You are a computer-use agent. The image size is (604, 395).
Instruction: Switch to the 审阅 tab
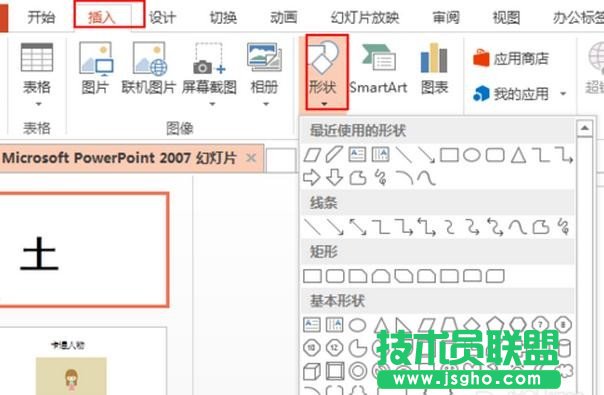(x=446, y=17)
